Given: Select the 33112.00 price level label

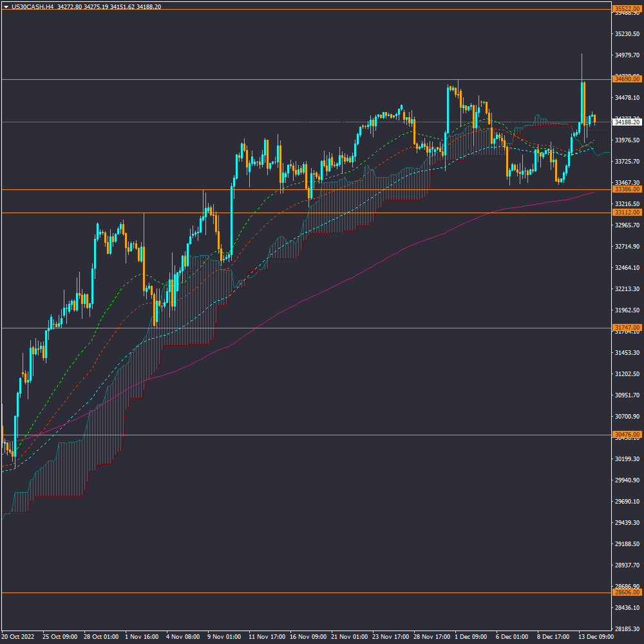Looking at the screenshot, I should click(x=627, y=213).
